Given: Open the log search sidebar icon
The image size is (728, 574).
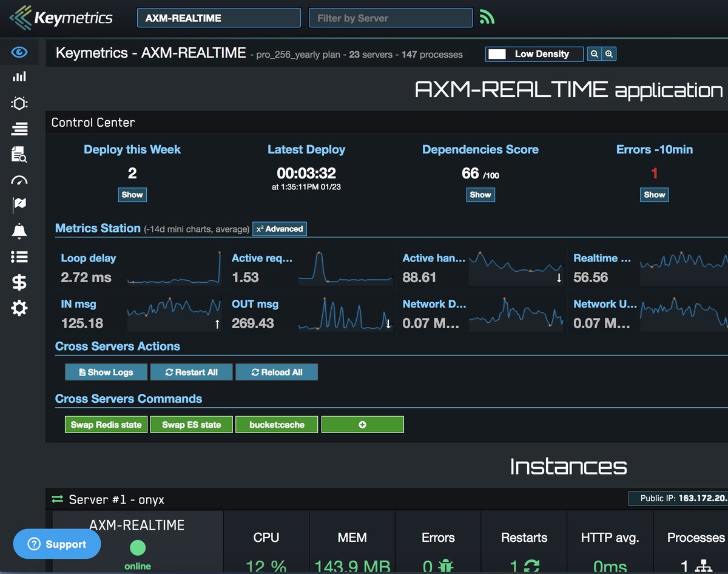Looking at the screenshot, I should point(19,154).
